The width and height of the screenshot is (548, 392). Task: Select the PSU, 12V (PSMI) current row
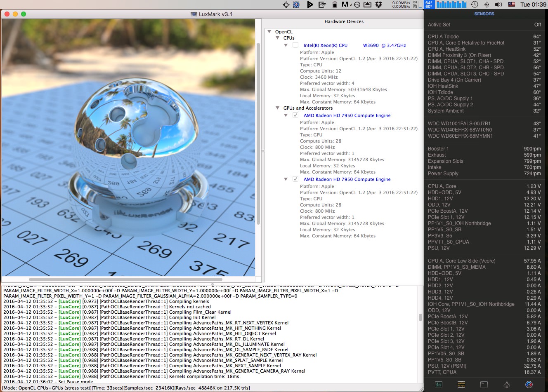pyautogui.click(x=484, y=366)
